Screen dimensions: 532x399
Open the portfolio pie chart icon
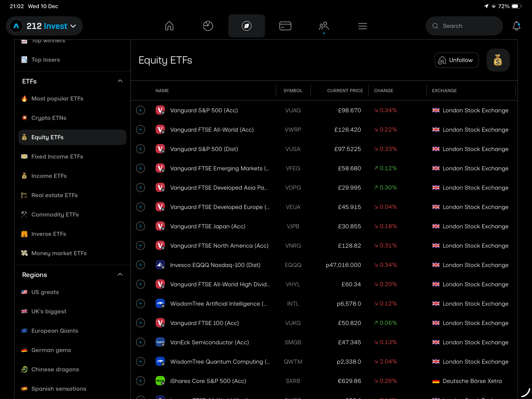coord(208,26)
